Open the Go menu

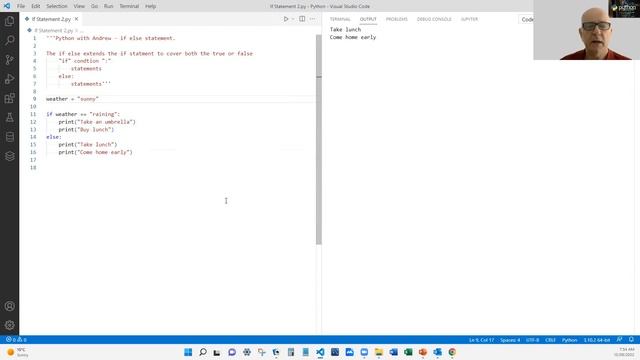[94, 6]
